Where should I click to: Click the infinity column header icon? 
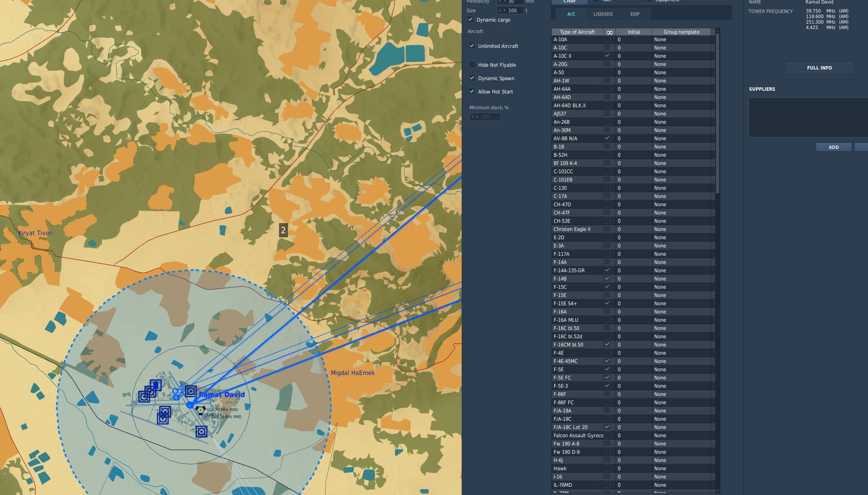click(609, 32)
